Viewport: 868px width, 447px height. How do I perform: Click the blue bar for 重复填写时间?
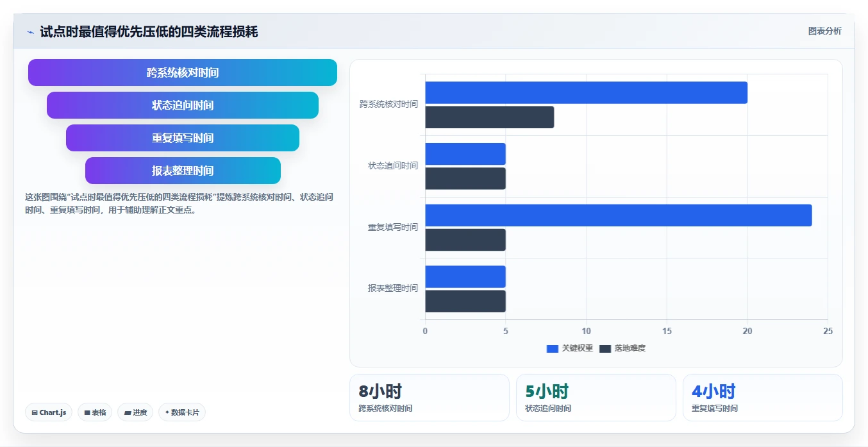coord(619,215)
